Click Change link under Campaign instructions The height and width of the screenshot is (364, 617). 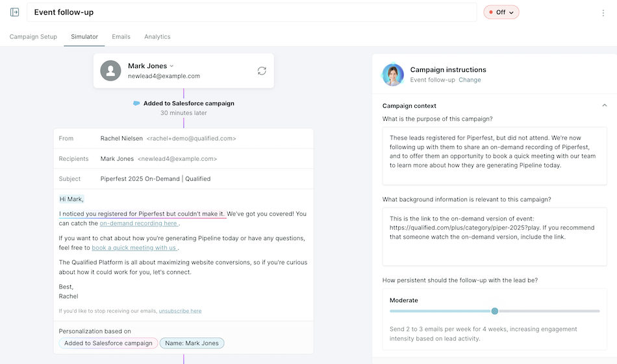click(470, 80)
